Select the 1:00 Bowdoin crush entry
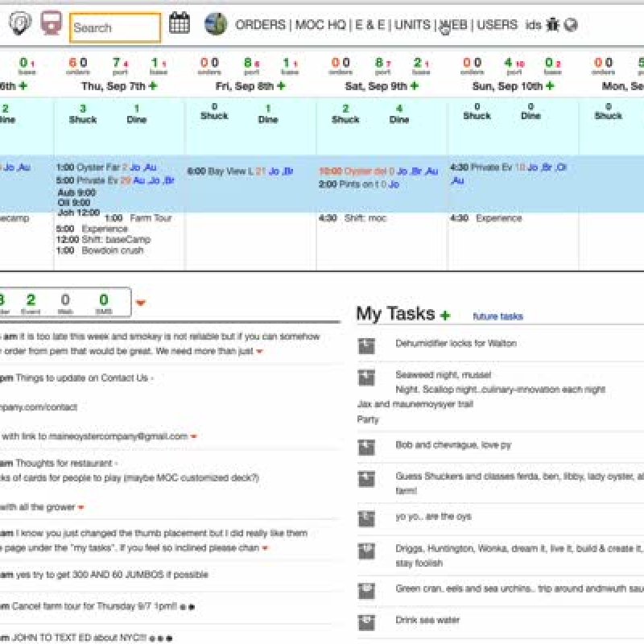Viewport: 644px width, 644px height. (100, 250)
